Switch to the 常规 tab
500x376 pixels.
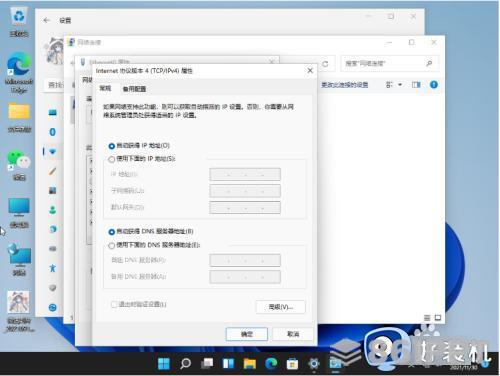tap(105, 88)
